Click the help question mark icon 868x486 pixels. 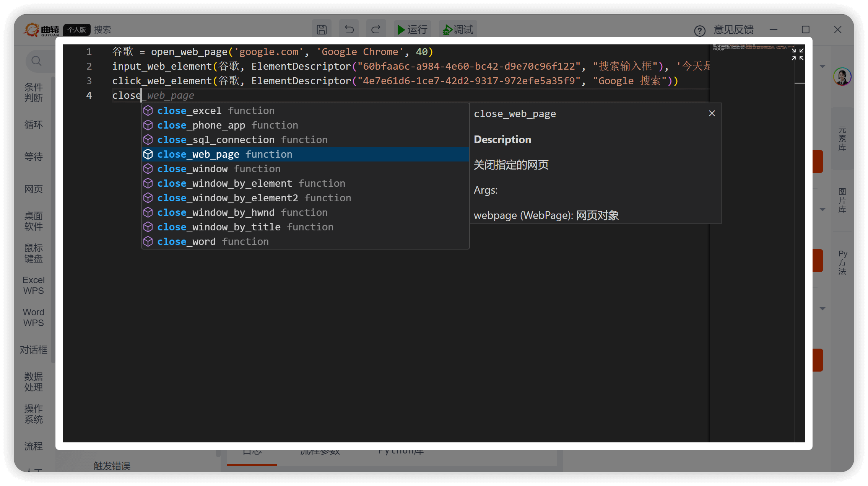[699, 31]
